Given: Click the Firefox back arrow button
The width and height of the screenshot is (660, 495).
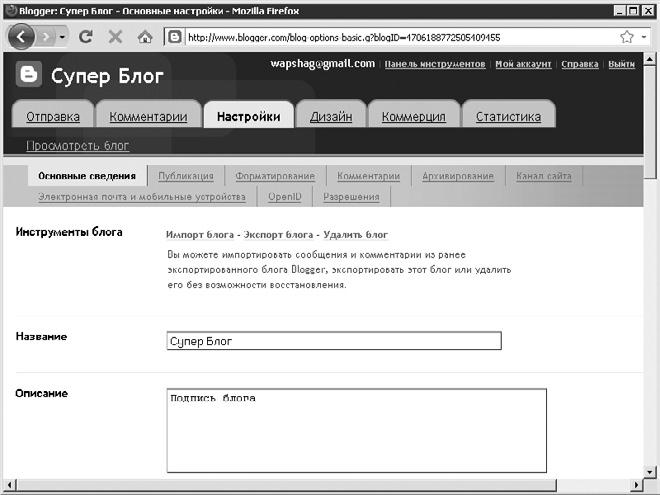Looking at the screenshot, I should click(x=21, y=37).
